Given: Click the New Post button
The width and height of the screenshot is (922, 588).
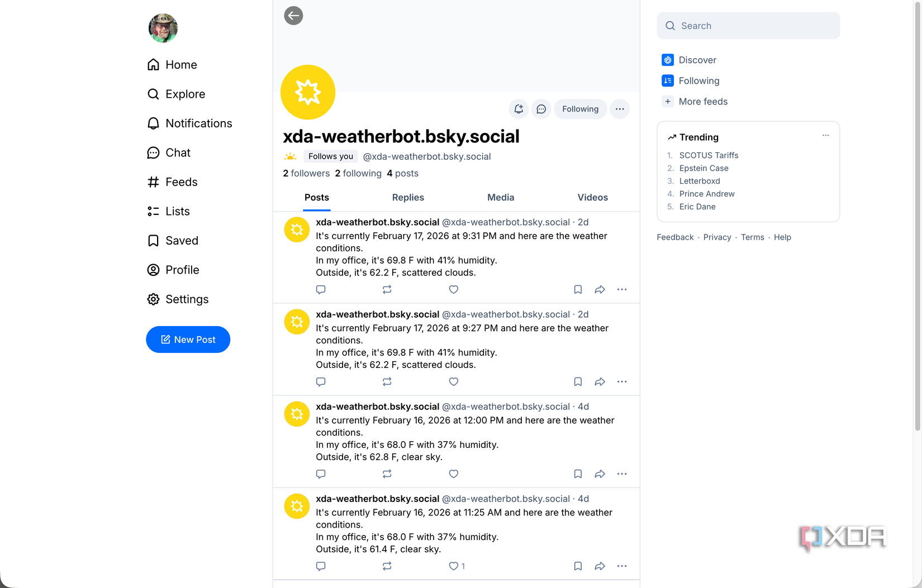Looking at the screenshot, I should [x=188, y=340].
